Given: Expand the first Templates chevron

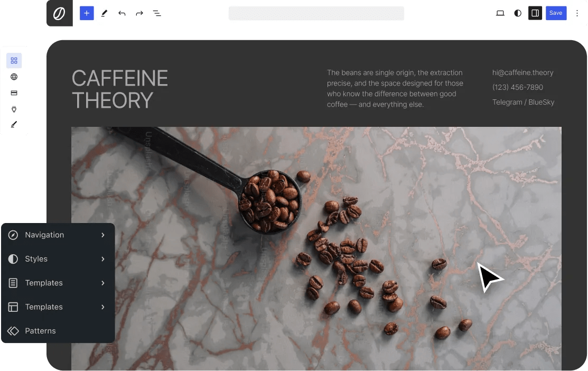Looking at the screenshot, I should (102, 283).
